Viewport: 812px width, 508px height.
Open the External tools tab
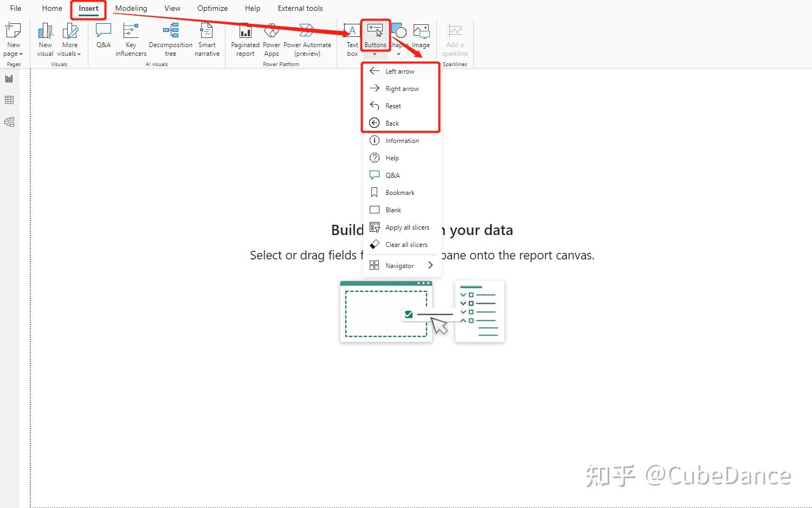click(x=300, y=8)
